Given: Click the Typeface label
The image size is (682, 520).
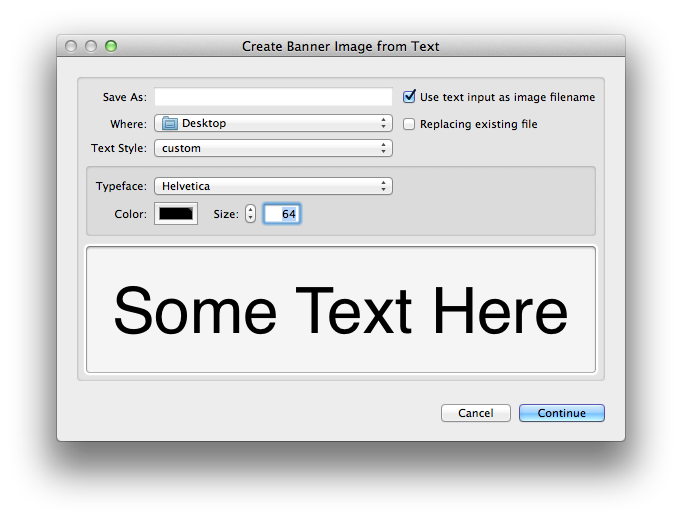Looking at the screenshot, I should point(121,186).
